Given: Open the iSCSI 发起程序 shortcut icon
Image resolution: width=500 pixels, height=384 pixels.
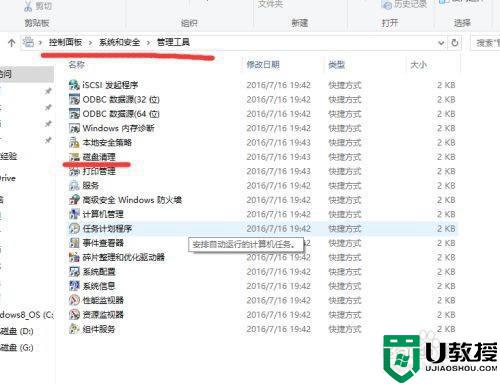Looking at the screenshot, I should [74, 85].
